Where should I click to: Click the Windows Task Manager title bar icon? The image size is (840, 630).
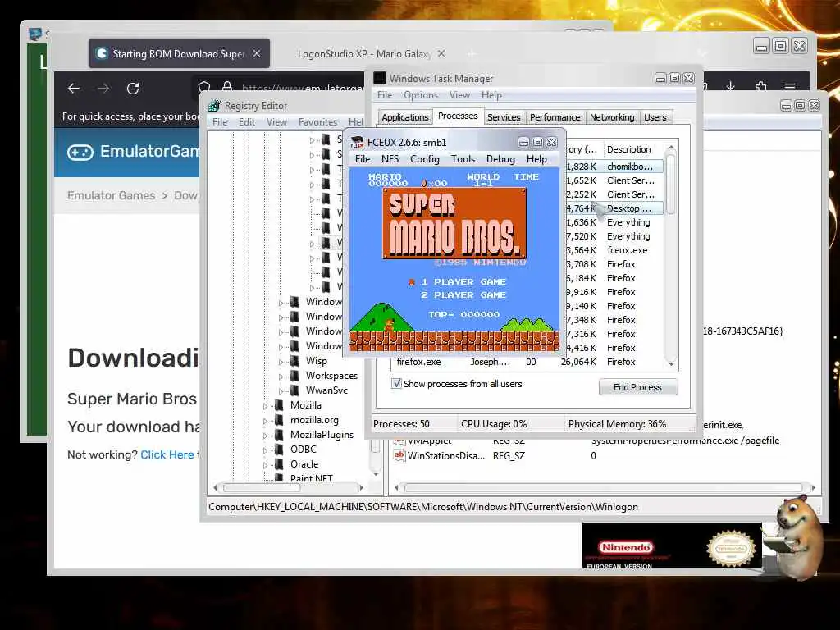tap(380, 78)
